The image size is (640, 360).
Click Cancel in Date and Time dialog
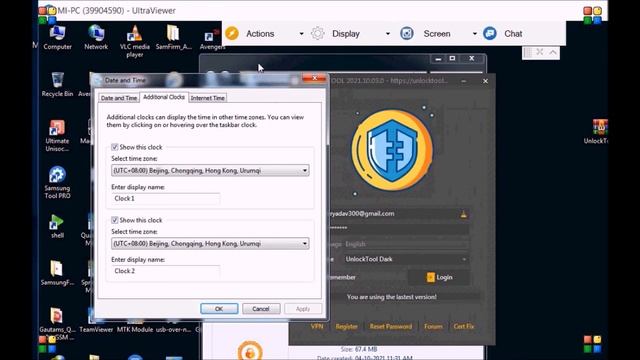(261, 309)
